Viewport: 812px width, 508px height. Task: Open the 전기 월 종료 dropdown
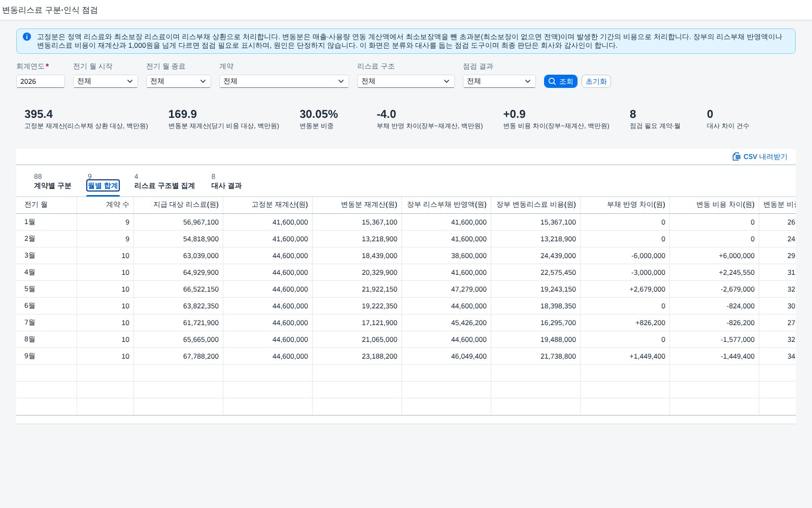point(179,81)
